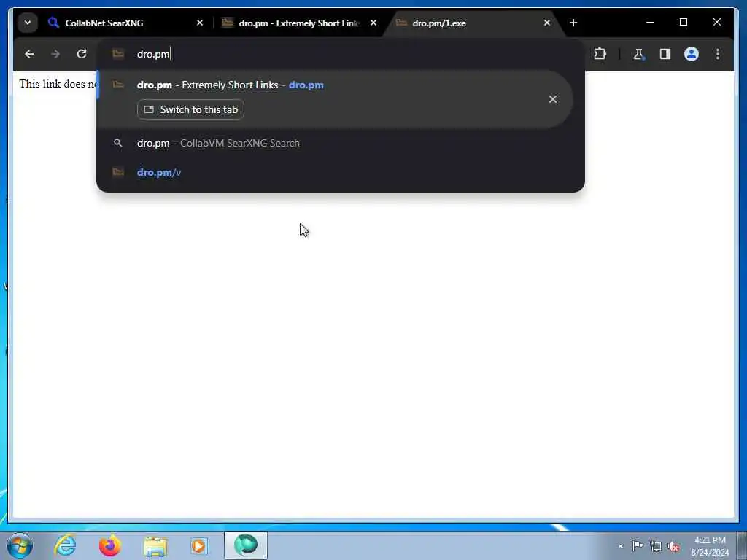Open the Chrome Labs flask icon

(638, 54)
